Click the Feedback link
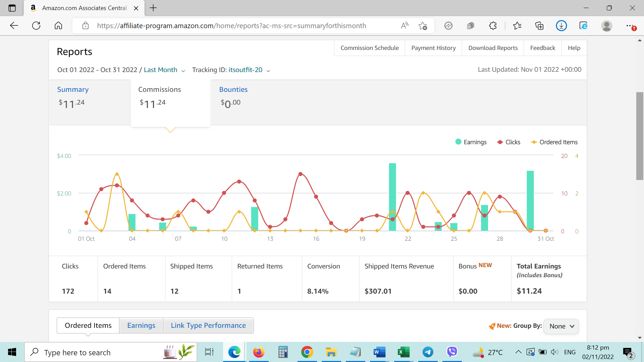This screenshot has width=644, height=362. [x=543, y=48]
